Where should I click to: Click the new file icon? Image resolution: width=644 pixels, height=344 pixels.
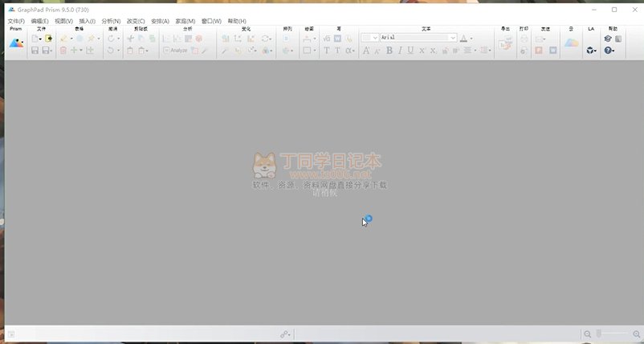(35, 39)
